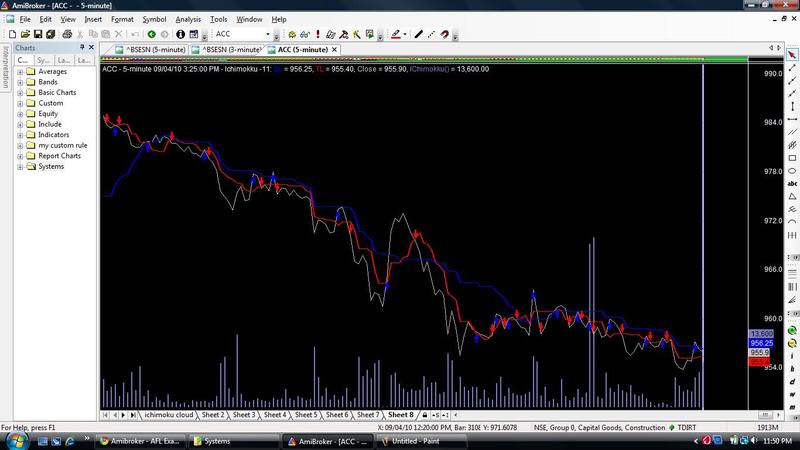Click the green zoom-in globe icon

point(792,331)
